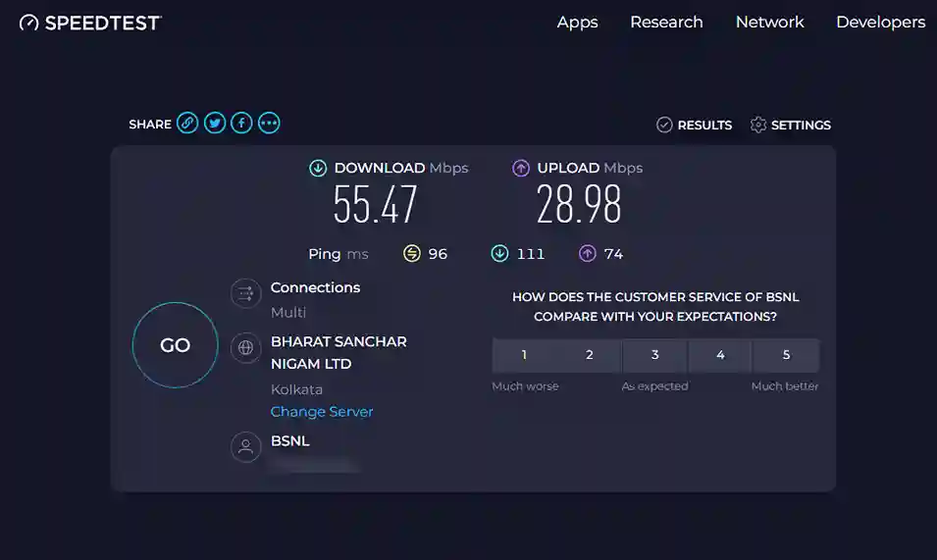This screenshot has width=937, height=560.
Task: Click the Much worse label
Action: [525, 386]
